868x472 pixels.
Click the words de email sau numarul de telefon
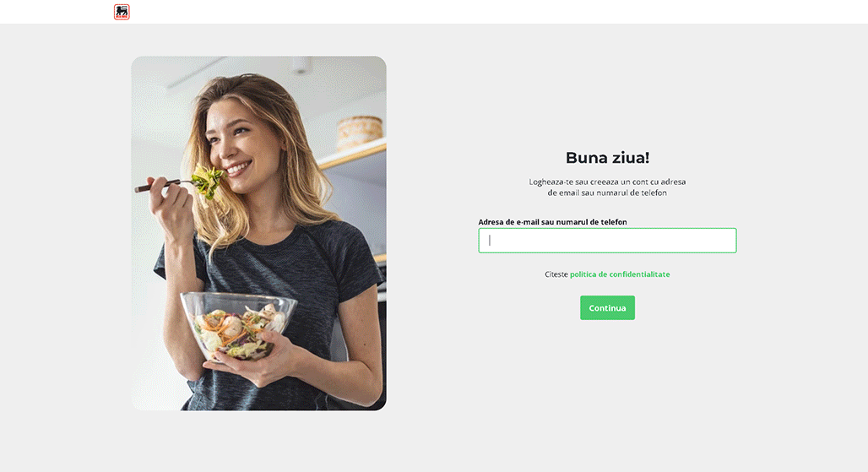point(607,193)
